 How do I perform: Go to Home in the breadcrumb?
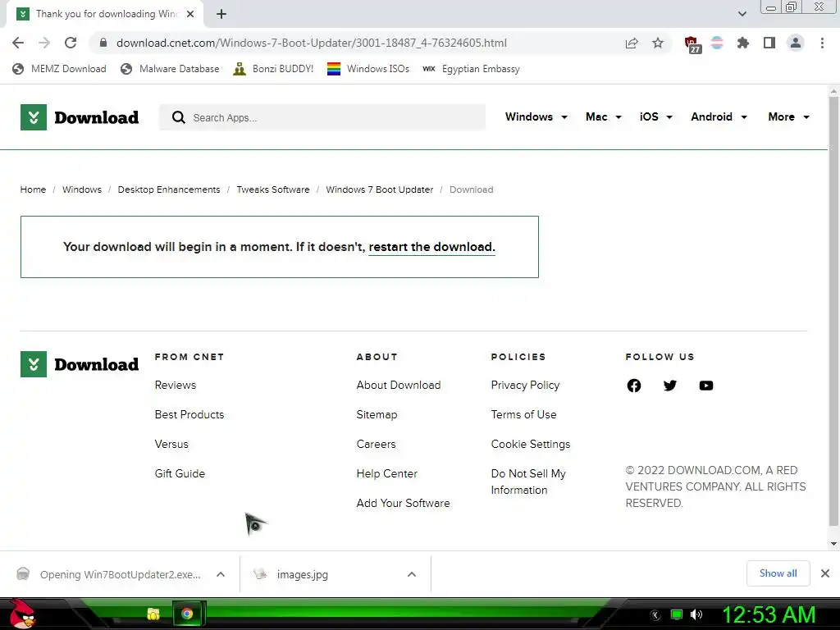point(33,189)
